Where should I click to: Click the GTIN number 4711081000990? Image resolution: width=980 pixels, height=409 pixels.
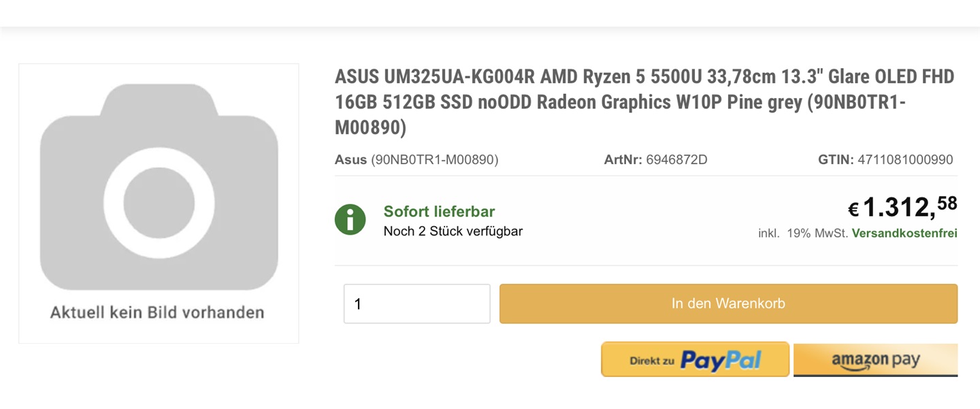[x=905, y=160]
